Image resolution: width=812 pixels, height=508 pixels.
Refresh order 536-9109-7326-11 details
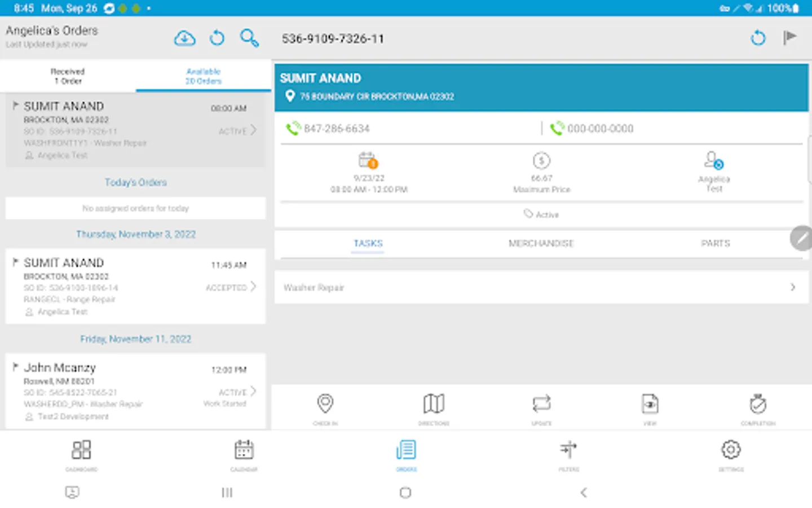pos(758,38)
